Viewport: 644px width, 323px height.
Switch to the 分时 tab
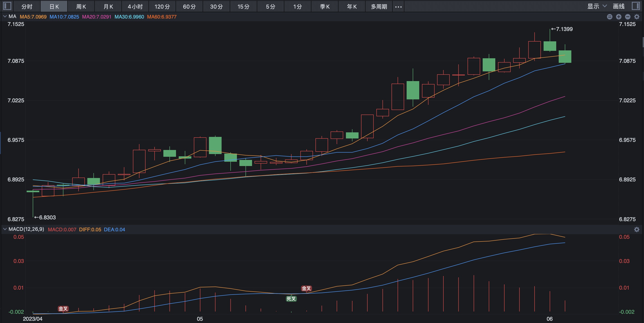(x=27, y=7)
